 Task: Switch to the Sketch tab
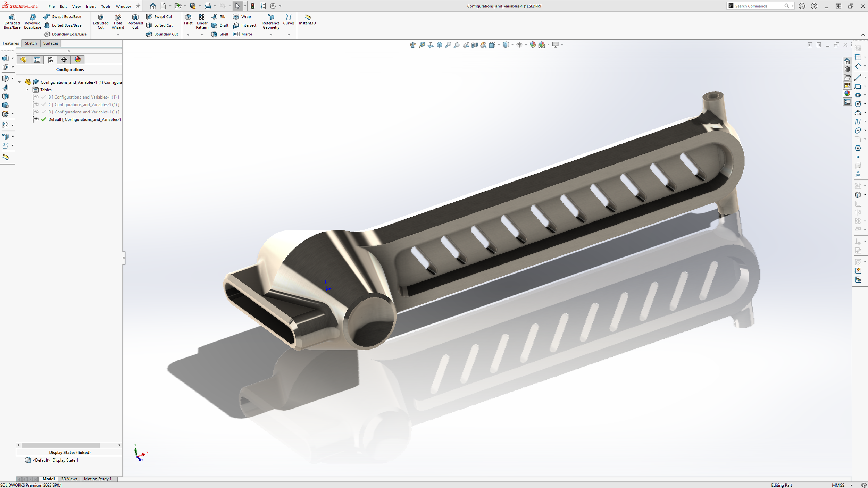31,43
